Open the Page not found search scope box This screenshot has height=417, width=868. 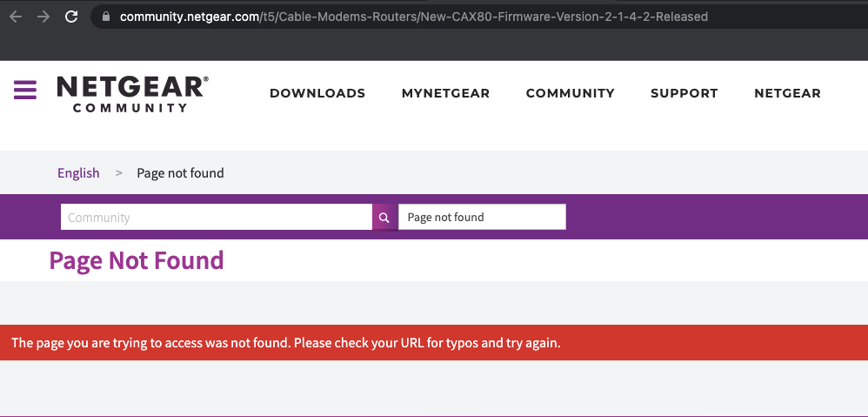tap(482, 217)
